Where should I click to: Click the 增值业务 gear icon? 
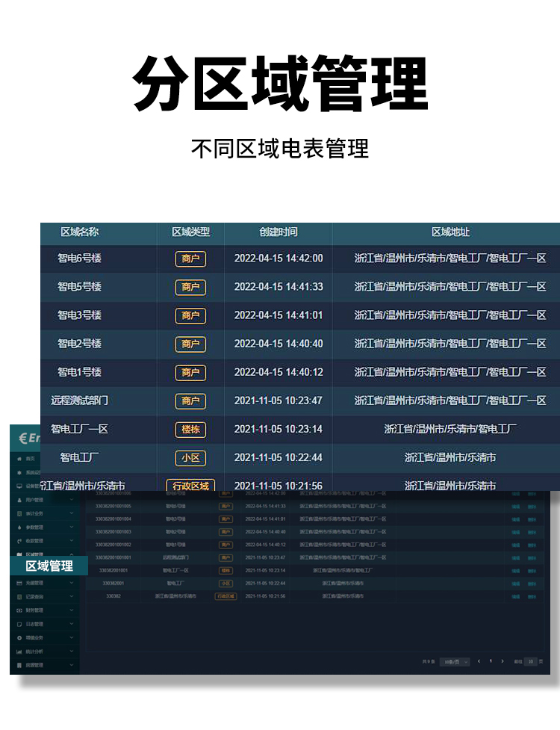point(19,637)
